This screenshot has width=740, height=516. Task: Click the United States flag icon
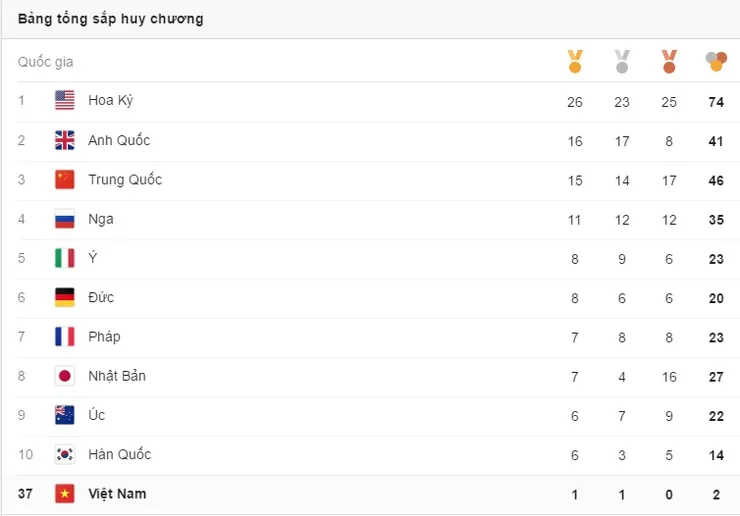click(x=65, y=100)
